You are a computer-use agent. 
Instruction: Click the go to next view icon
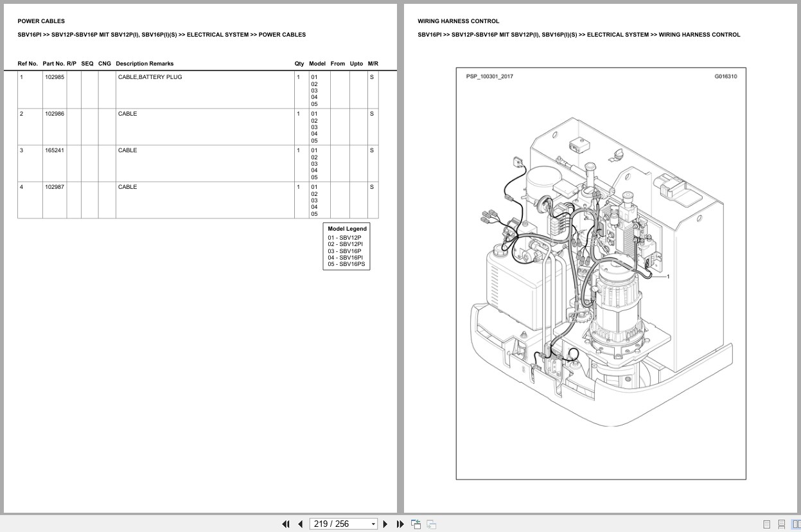pos(431,524)
